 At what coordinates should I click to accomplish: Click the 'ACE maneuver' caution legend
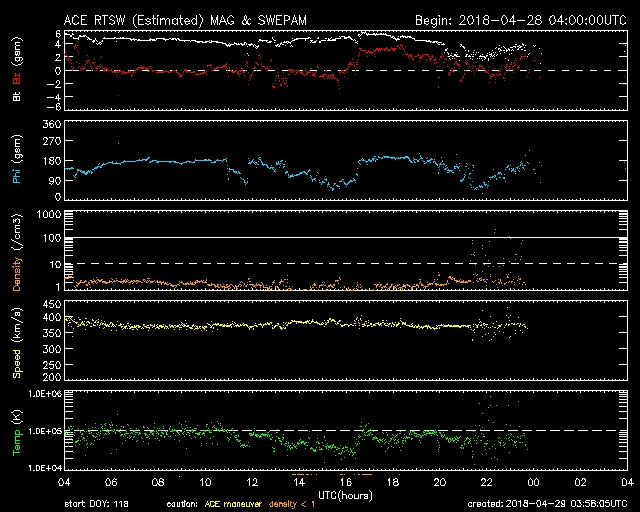pyautogui.click(x=233, y=504)
